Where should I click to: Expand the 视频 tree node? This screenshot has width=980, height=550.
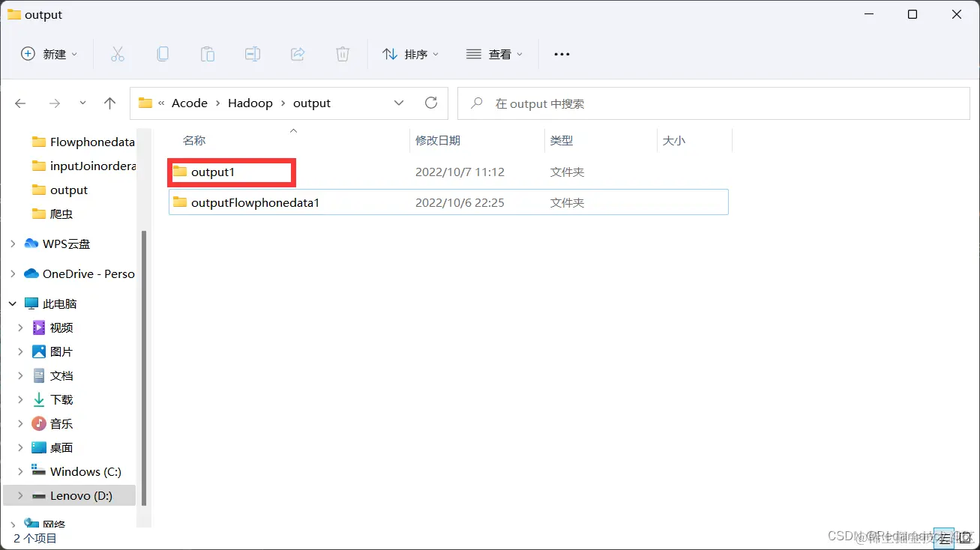[x=21, y=328]
